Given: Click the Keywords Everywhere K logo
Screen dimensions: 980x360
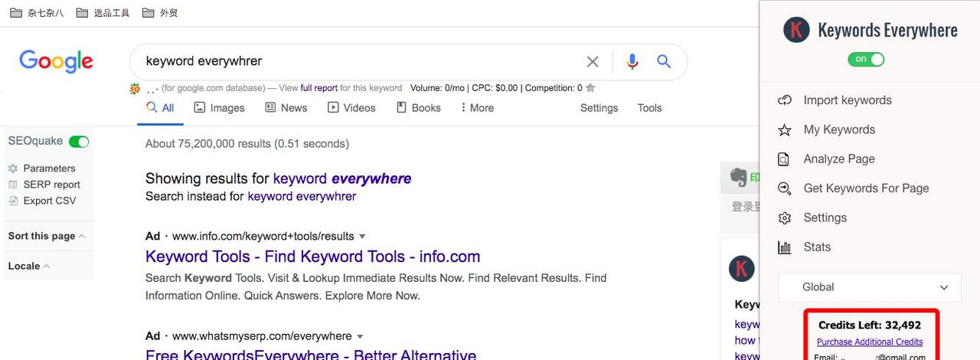Looking at the screenshot, I should (x=796, y=31).
